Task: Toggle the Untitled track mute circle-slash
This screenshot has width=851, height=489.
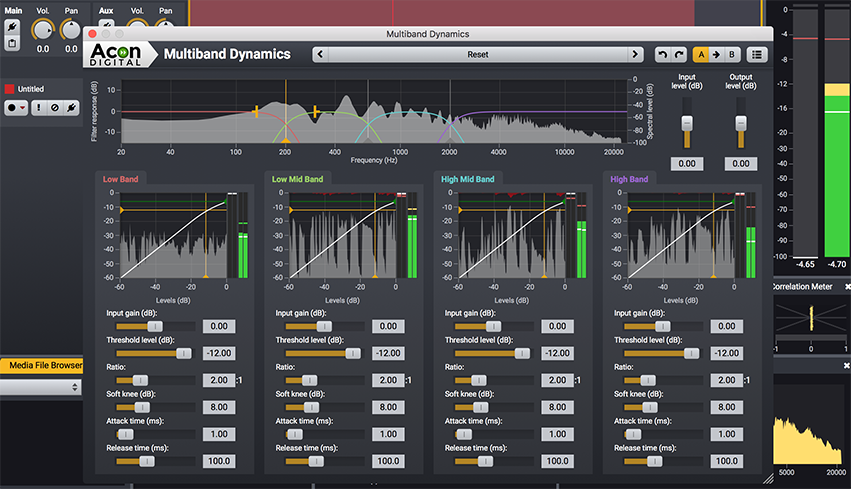Action: point(55,108)
